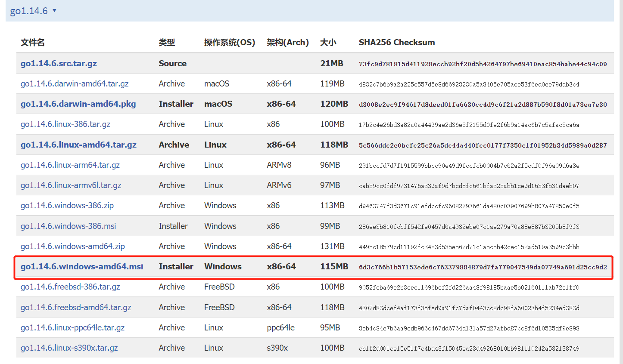The height and width of the screenshot is (364, 623).
Task: Click the 类型 column header
Action: pyautogui.click(x=167, y=42)
